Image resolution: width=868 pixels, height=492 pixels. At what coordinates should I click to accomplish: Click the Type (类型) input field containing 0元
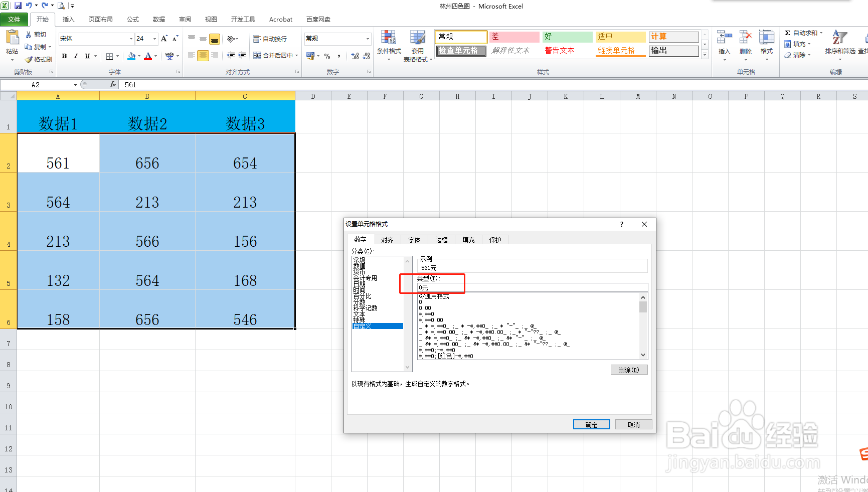[x=533, y=287]
